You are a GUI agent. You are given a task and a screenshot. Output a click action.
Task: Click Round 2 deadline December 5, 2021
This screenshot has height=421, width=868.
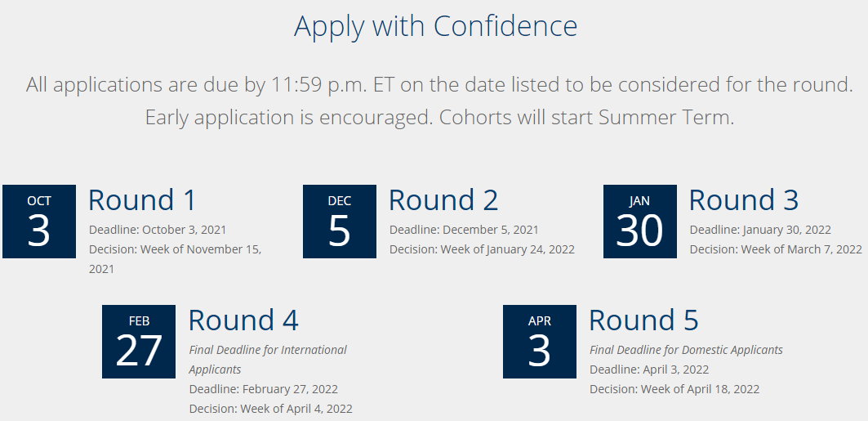(x=464, y=230)
